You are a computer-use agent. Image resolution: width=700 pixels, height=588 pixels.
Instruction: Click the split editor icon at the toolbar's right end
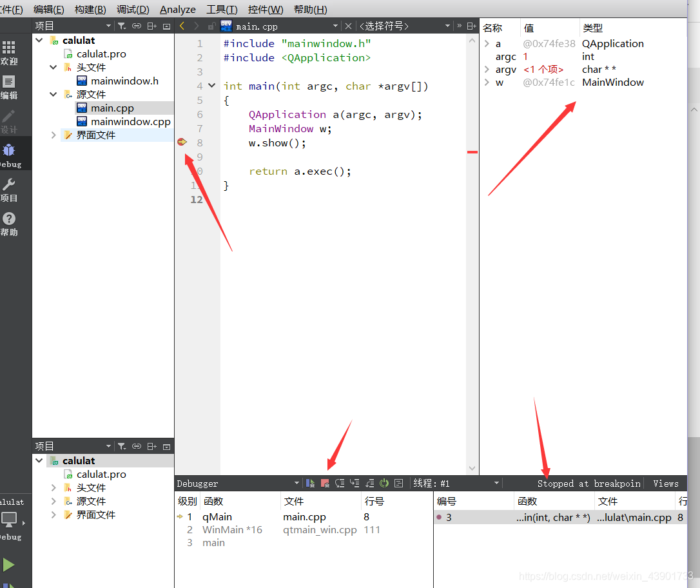[471, 26]
